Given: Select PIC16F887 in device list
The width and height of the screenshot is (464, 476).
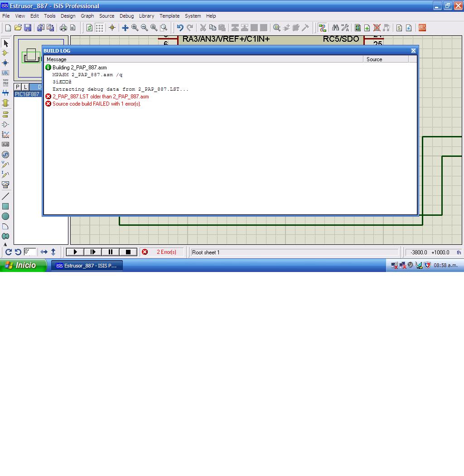Looking at the screenshot, I should coord(27,94).
